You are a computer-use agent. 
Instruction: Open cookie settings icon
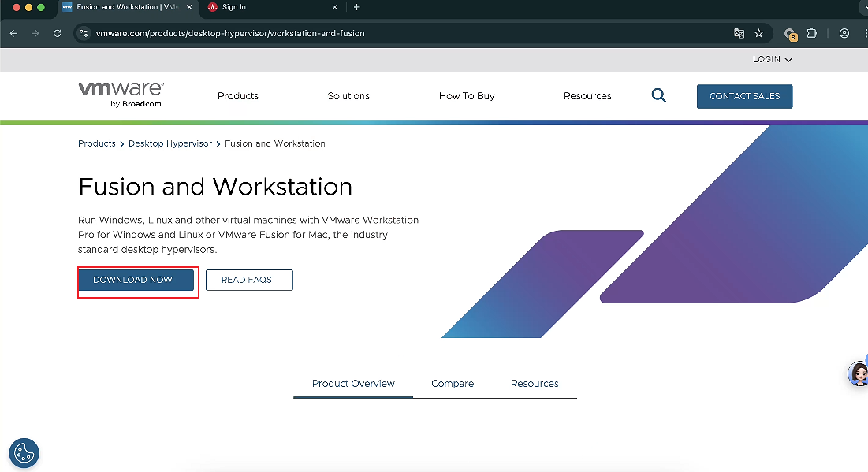coord(24,453)
